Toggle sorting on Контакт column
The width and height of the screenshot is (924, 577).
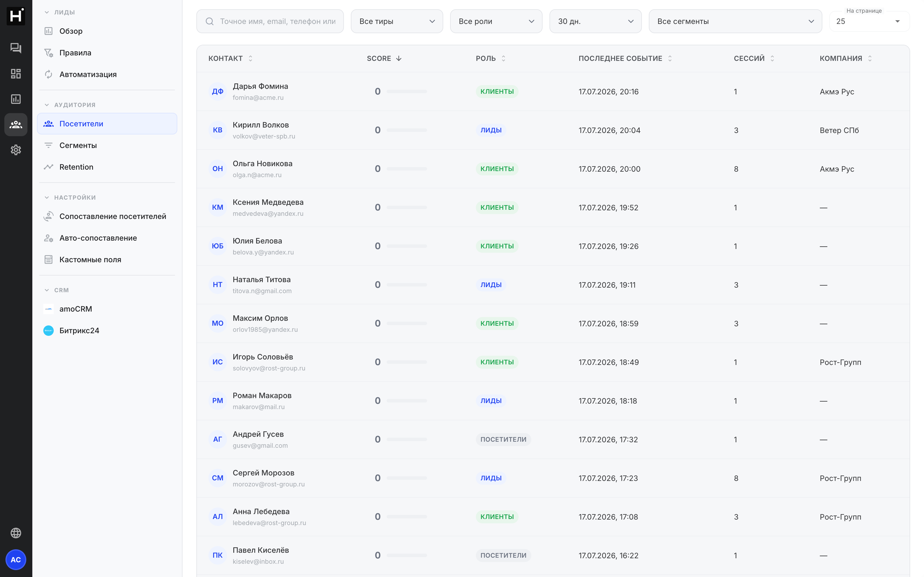(250, 58)
